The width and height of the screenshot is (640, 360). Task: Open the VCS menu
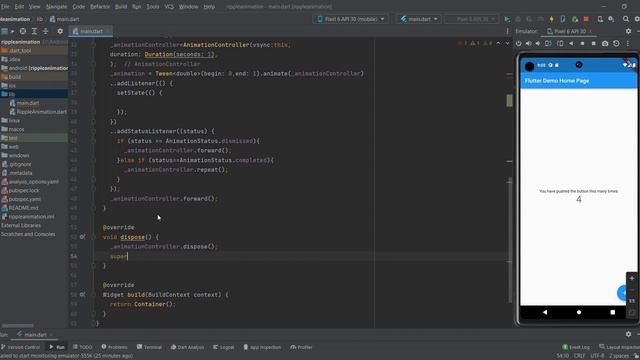tap(169, 7)
